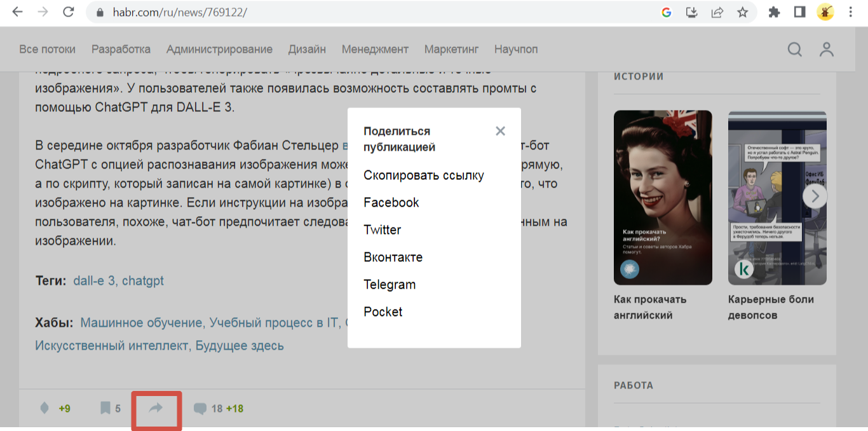The width and height of the screenshot is (868, 431).
Task: Click the 18 comments count
Action: [217, 409]
